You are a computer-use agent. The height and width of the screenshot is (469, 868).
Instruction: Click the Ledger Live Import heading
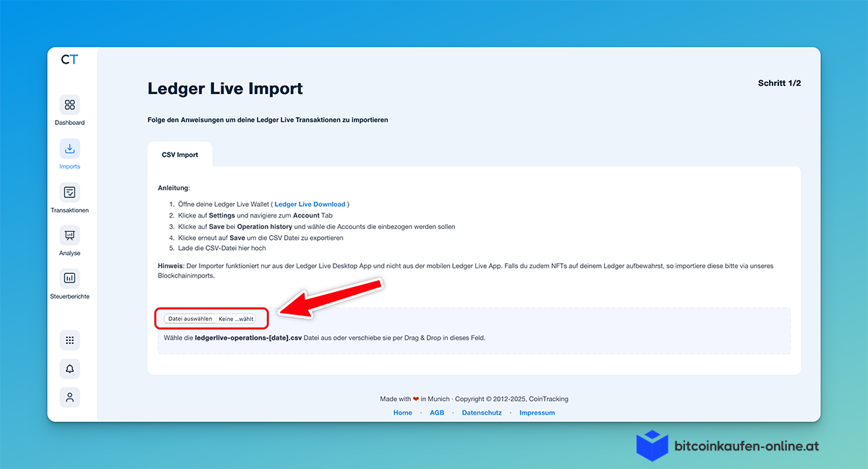click(225, 89)
